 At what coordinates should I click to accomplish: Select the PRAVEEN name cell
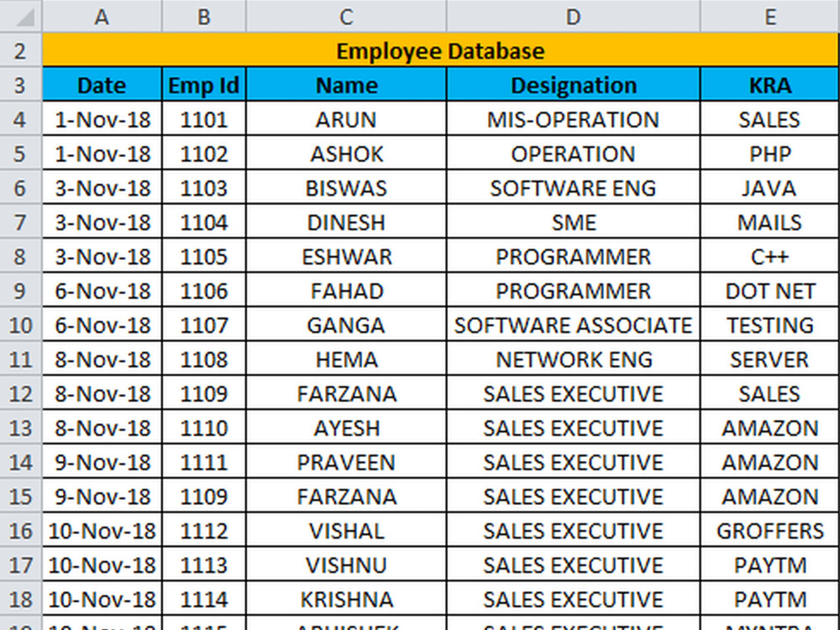click(346, 462)
